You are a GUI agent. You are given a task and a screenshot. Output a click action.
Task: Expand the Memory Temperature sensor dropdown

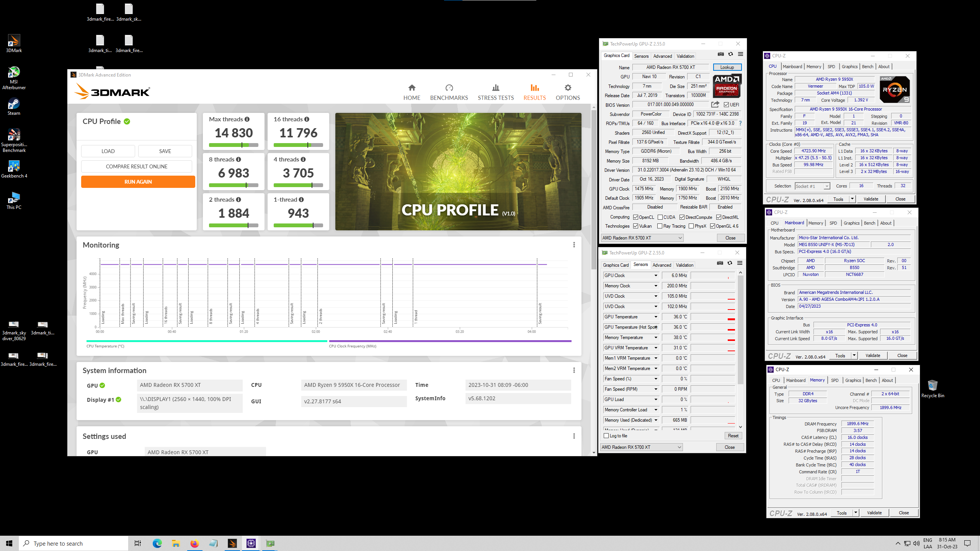coord(655,337)
